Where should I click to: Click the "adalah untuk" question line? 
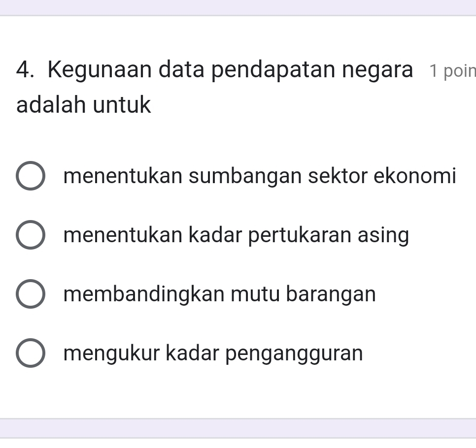pos(84,105)
